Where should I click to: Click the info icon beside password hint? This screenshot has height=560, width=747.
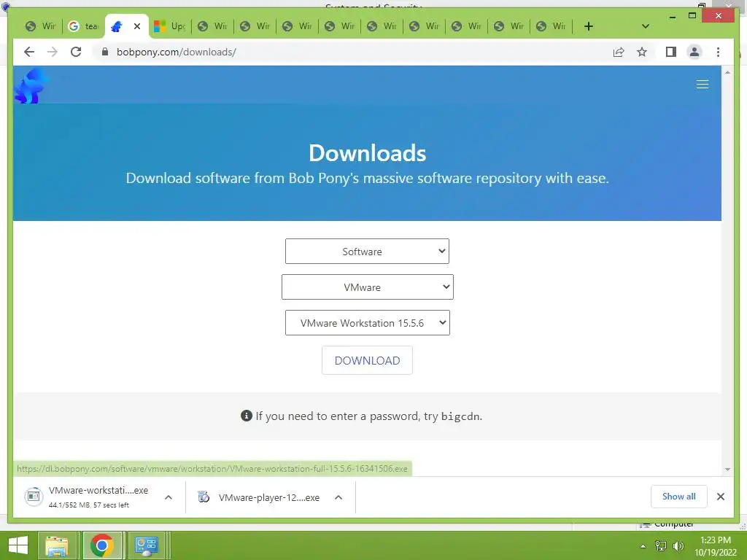pos(247,416)
